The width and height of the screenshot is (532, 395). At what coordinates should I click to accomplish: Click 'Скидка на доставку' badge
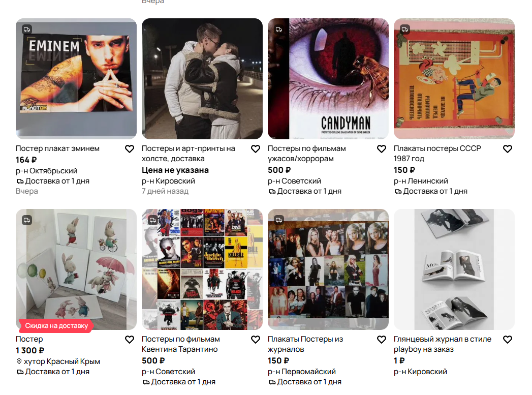[56, 326]
